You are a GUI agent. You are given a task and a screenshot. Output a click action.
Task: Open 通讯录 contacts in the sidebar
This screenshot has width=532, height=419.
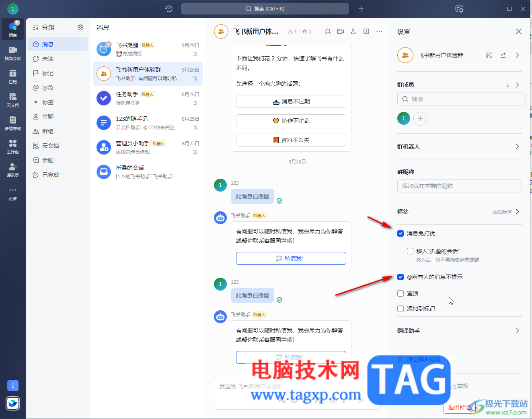click(x=13, y=169)
